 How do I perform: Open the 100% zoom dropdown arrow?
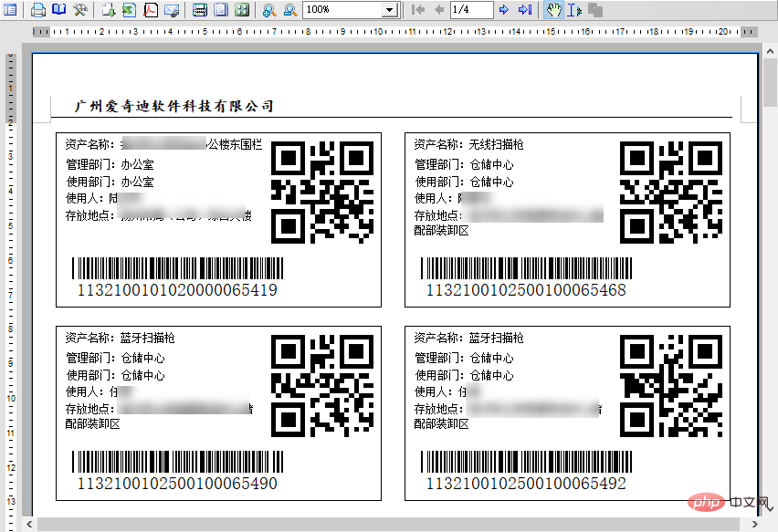point(390,9)
